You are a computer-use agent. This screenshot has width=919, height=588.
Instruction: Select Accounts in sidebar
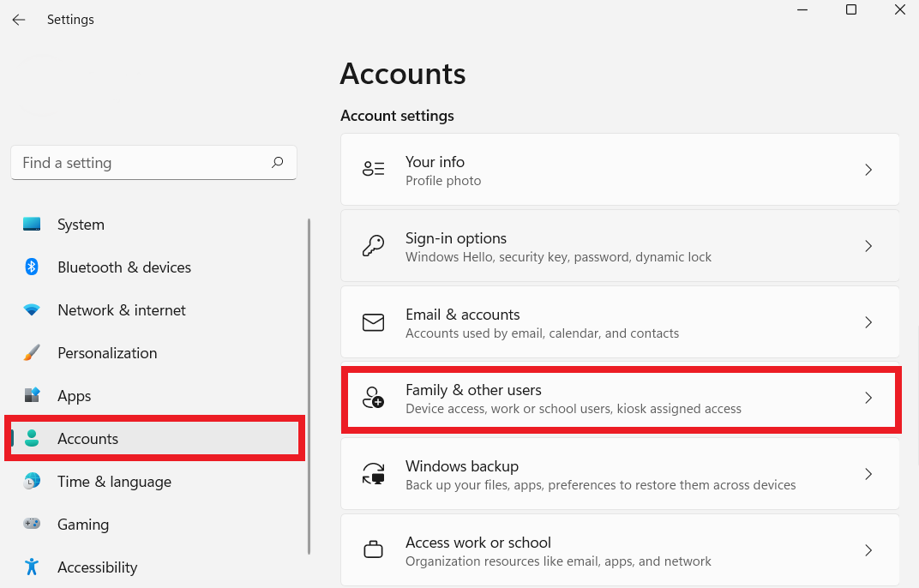155,439
